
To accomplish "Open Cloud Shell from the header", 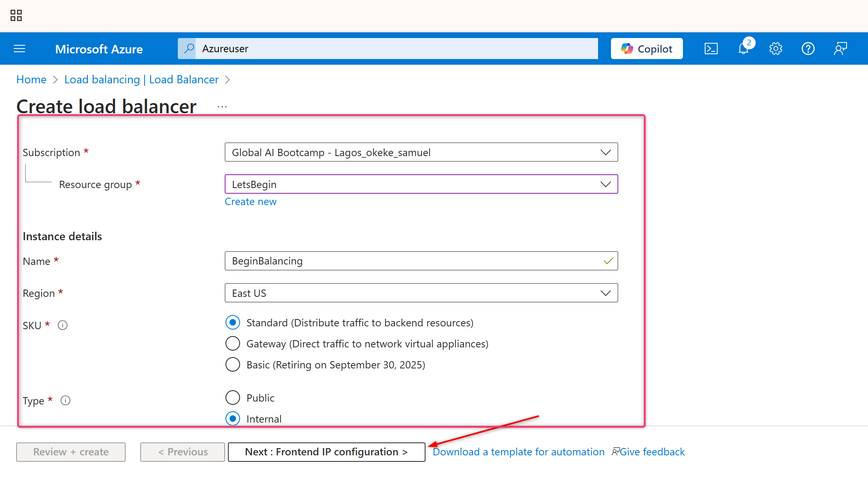I will (x=711, y=49).
